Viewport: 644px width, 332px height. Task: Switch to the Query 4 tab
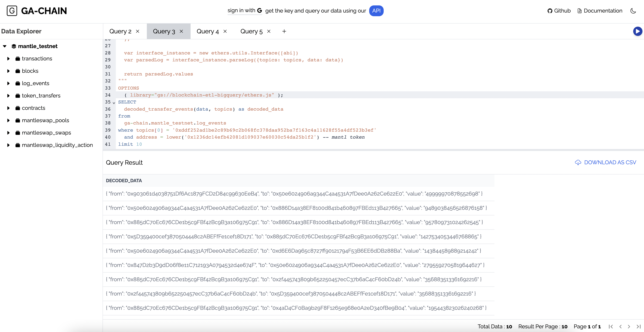[x=208, y=31]
